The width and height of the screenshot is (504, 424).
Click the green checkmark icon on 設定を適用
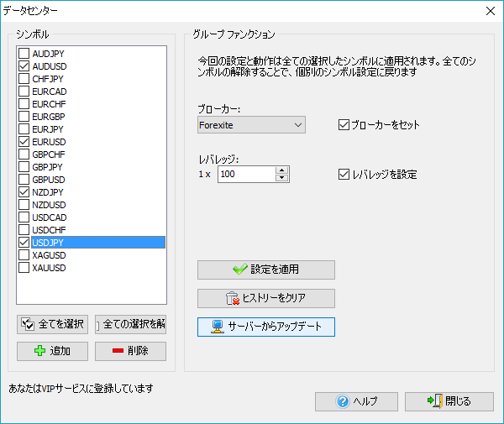tap(240, 270)
